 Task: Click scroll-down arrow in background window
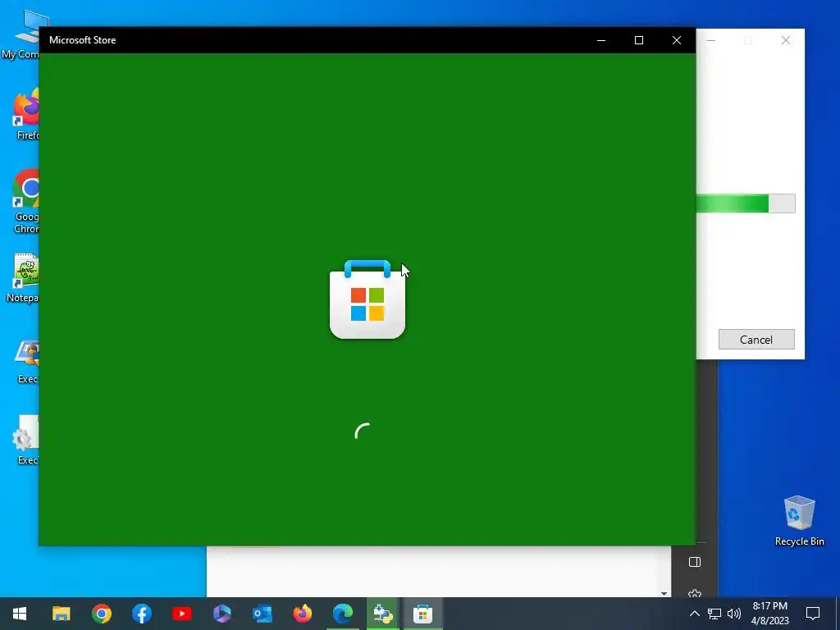[x=664, y=593]
